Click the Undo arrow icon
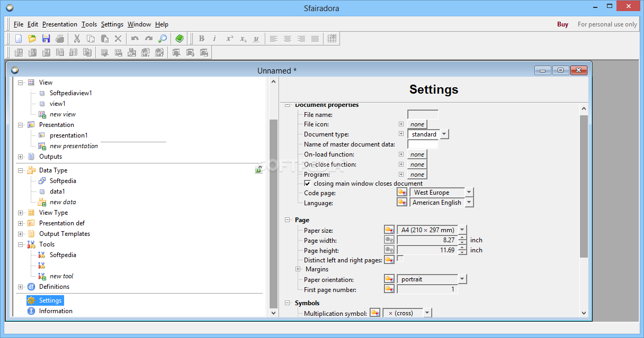This screenshot has width=644, height=338. point(135,39)
